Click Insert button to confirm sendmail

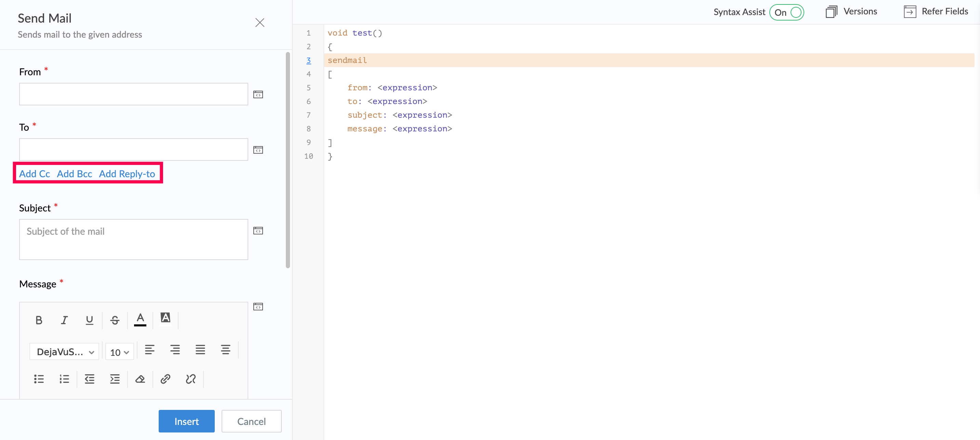tap(186, 421)
